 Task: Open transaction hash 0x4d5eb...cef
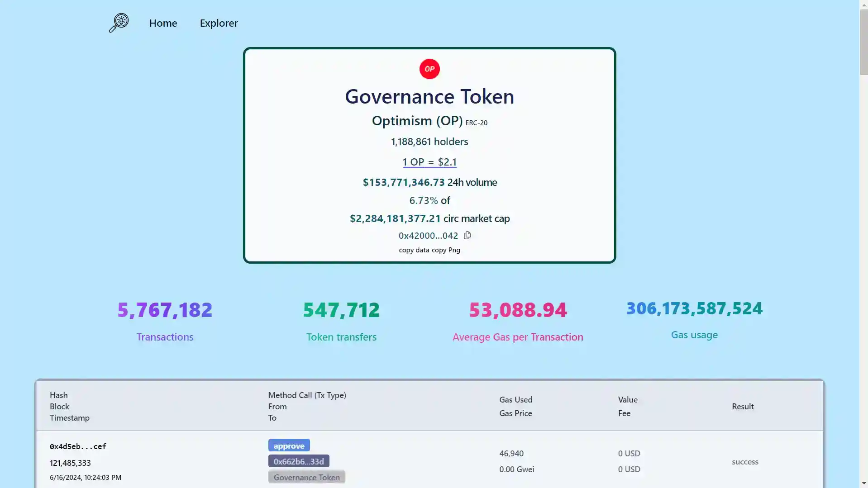coord(77,446)
